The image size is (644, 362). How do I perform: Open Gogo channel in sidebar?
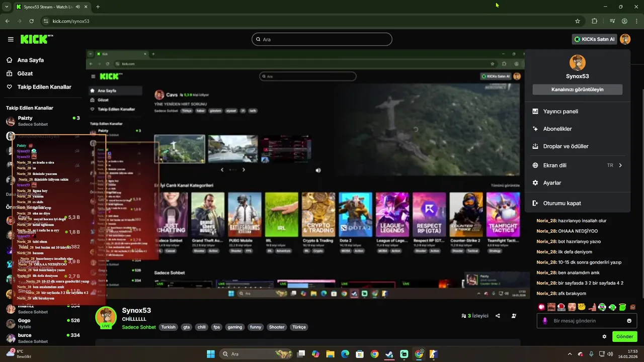[43, 323]
